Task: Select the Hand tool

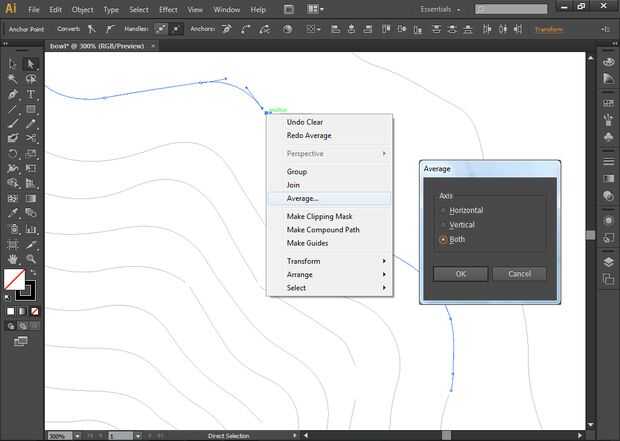Action: click(x=13, y=258)
